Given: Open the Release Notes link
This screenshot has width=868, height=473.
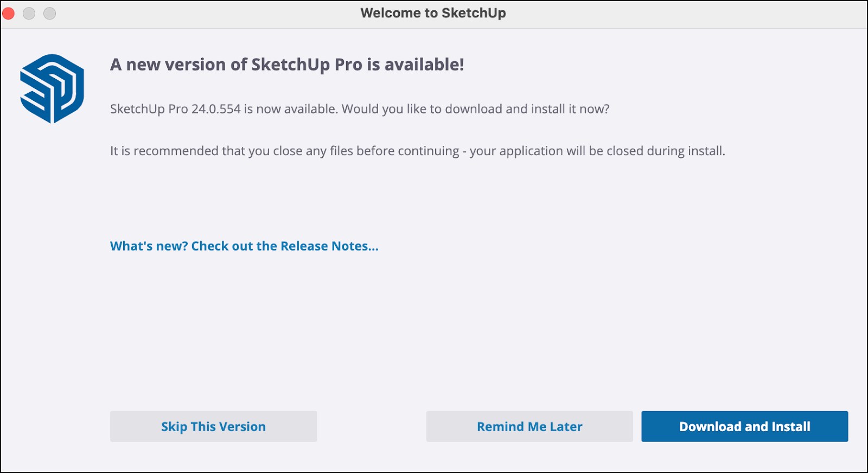Looking at the screenshot, I should pos(244,246).
